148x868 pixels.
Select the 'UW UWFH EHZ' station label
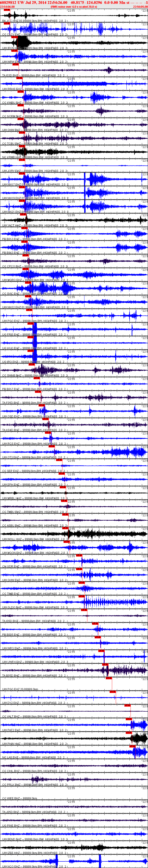[x=12, y=662]
